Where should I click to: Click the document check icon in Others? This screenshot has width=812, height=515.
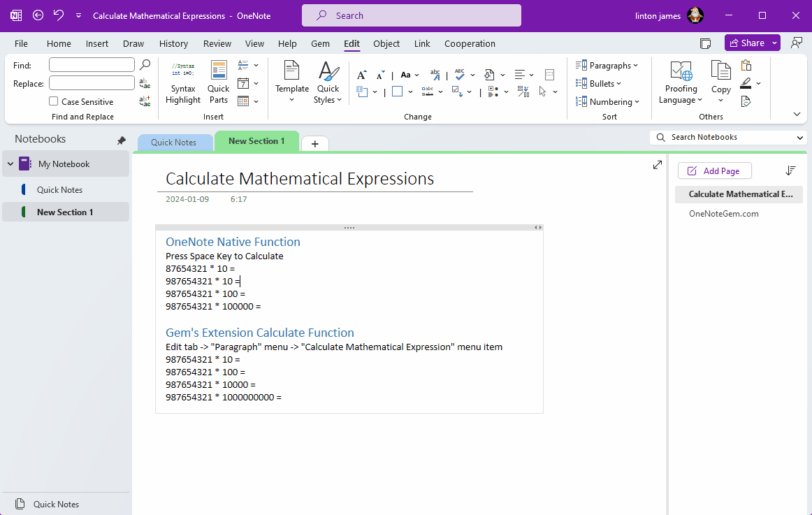(x=746, y=101)
